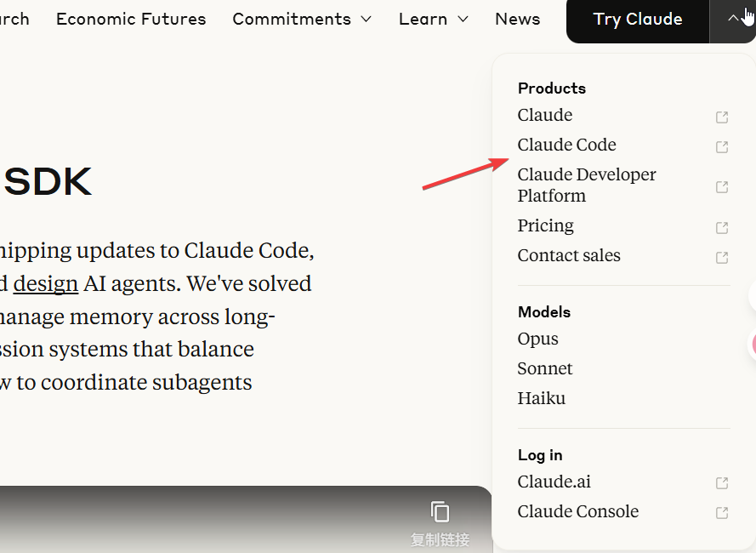The image size is (756, 553).
Task: Click external link icon beside Claude
Action: click(721, 117)
